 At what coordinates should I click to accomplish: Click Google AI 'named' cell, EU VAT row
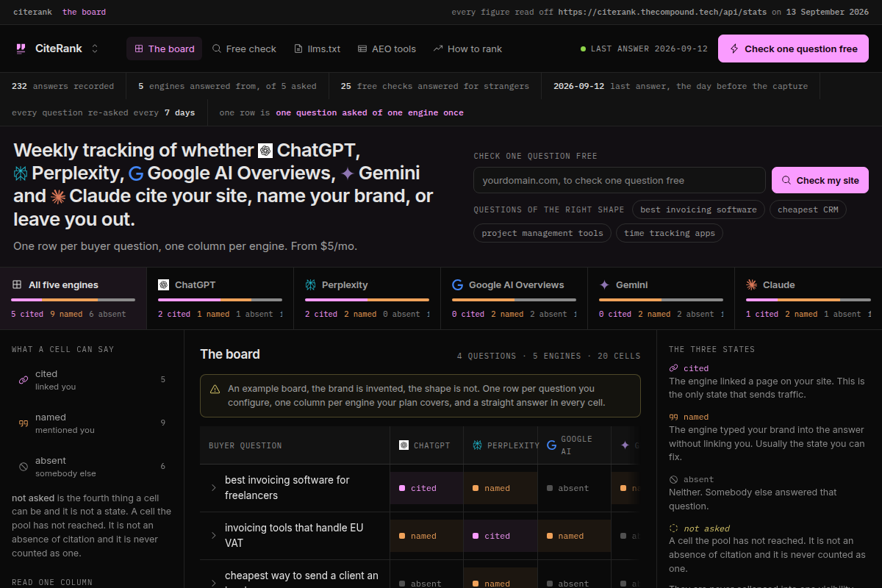(x=573, y=536)
